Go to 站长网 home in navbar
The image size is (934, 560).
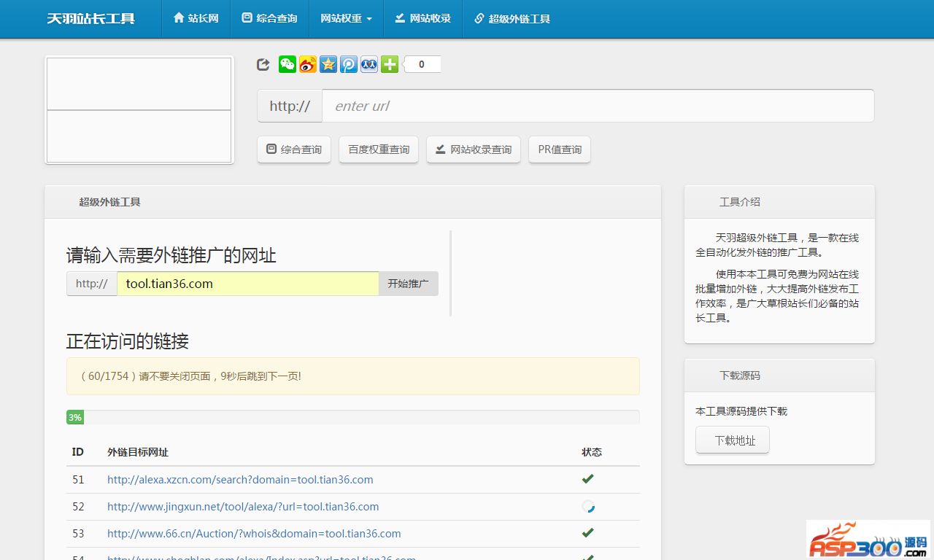pos(196,18)
